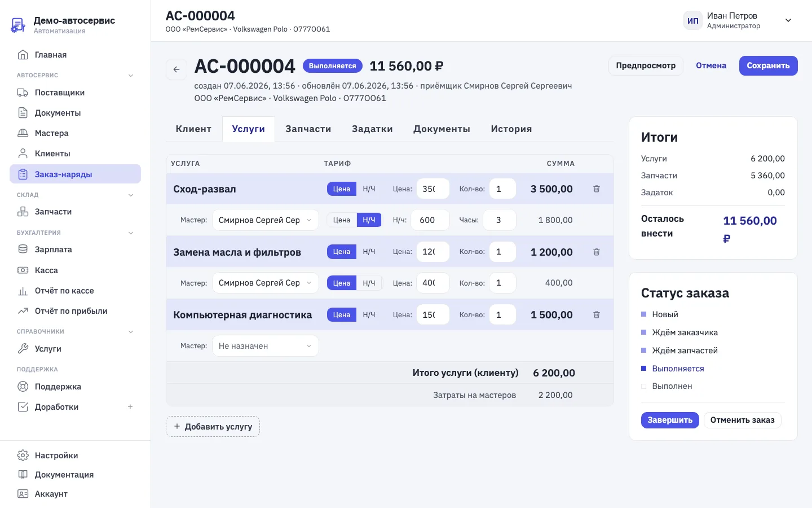Delete the Сход-развал service row
Viewport: 812px width, 508px height.
click(597, 189)
